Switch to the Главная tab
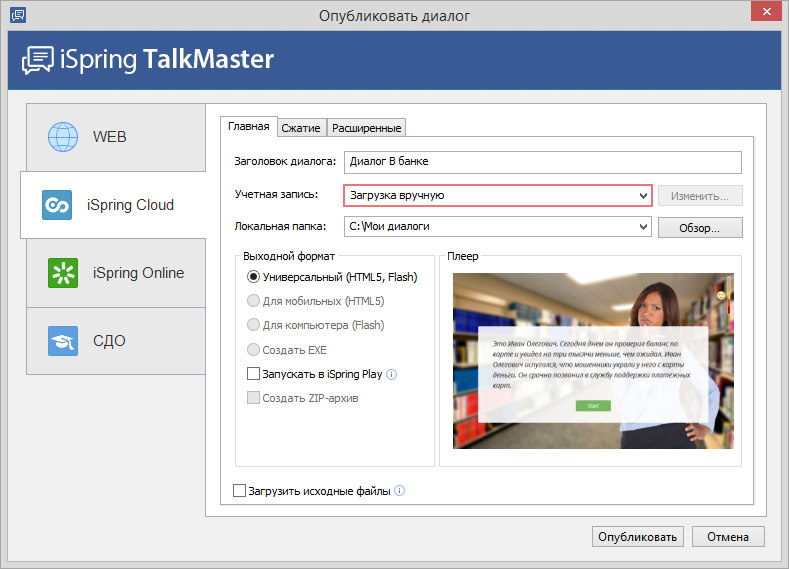 (249, 126)
